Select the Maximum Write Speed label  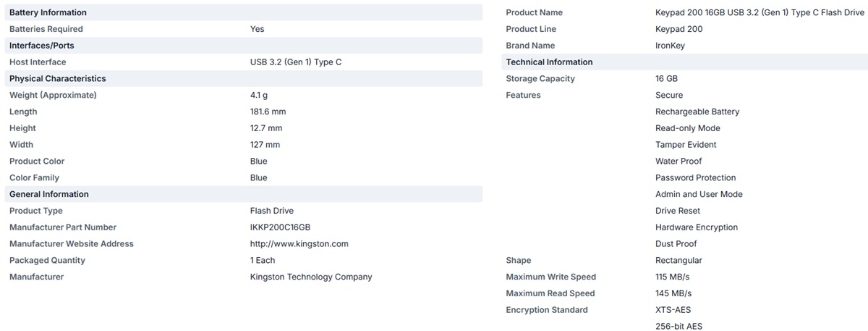(x=551, y=277)
